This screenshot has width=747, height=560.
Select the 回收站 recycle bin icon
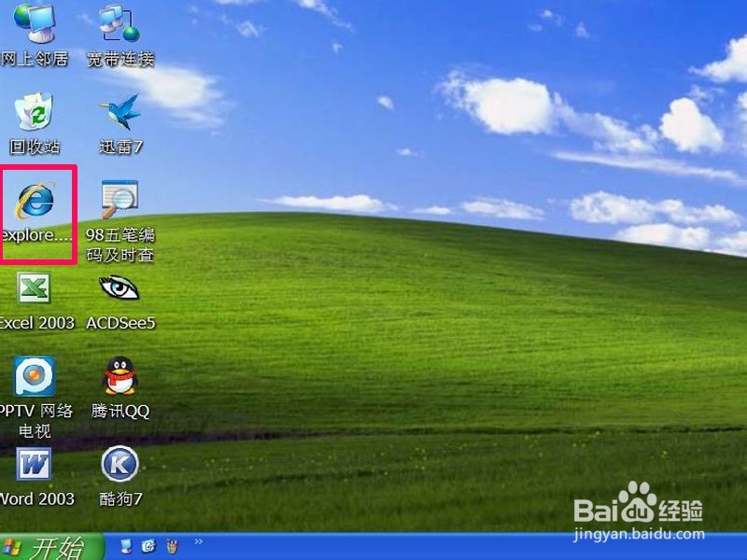[34, 111]
